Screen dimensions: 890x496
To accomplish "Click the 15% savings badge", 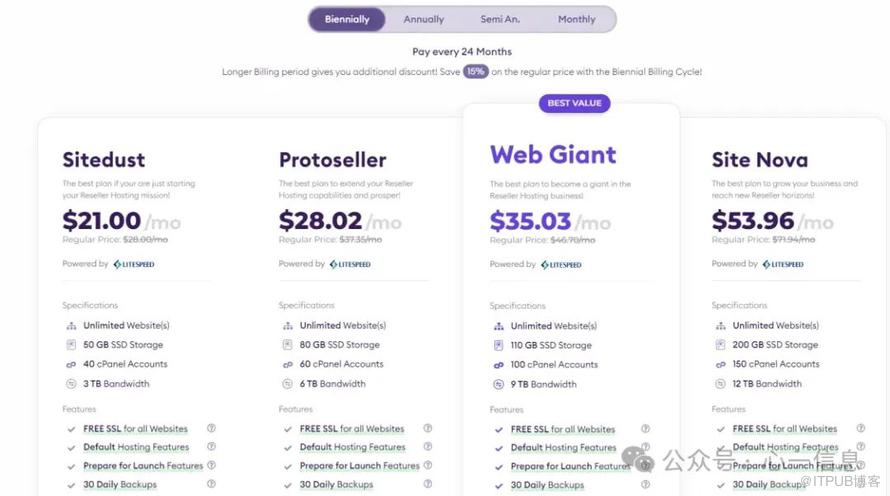I will click(476, 72).
